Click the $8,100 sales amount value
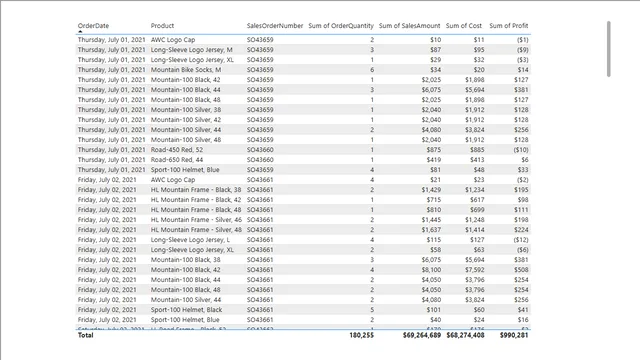The image size is (640, 360). [431, 270]
